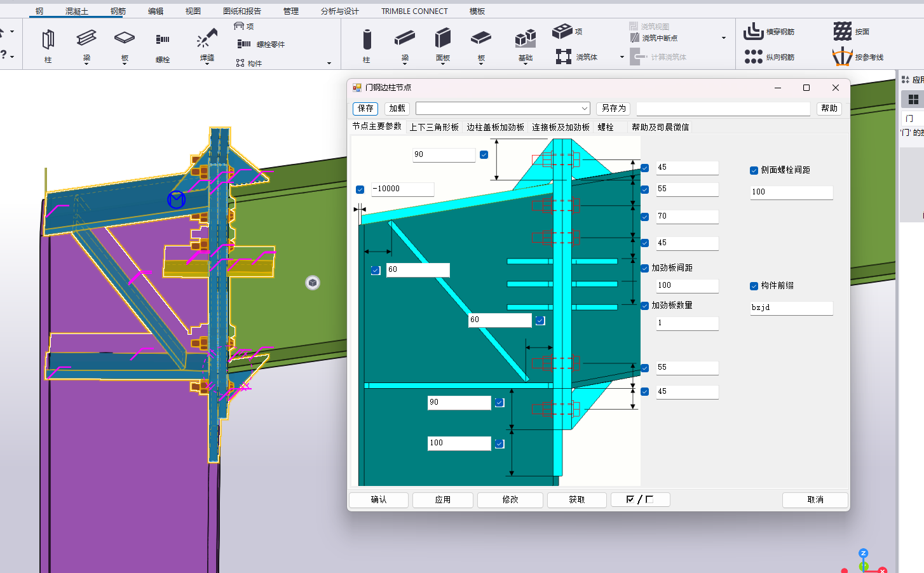Select the steel column (柱) tool
924x573 pixels.
click(x=48, y=40)
